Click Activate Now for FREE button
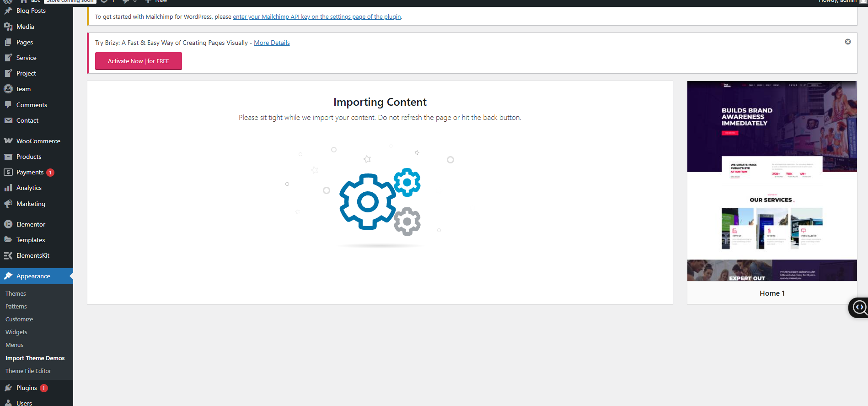 138,61
